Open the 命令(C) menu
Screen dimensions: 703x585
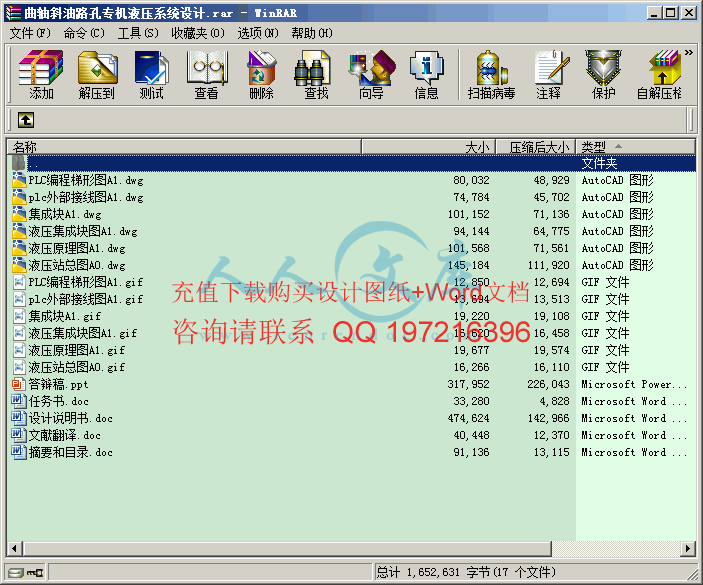click(84, 33)
